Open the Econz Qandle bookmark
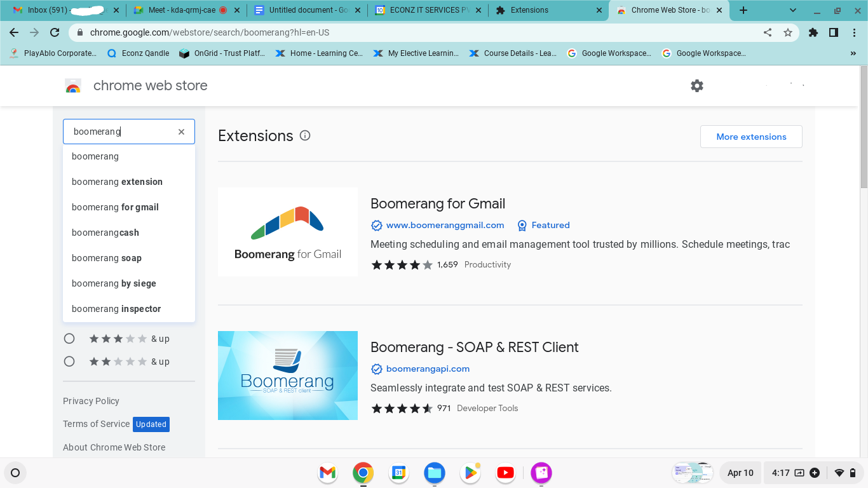 139,53
